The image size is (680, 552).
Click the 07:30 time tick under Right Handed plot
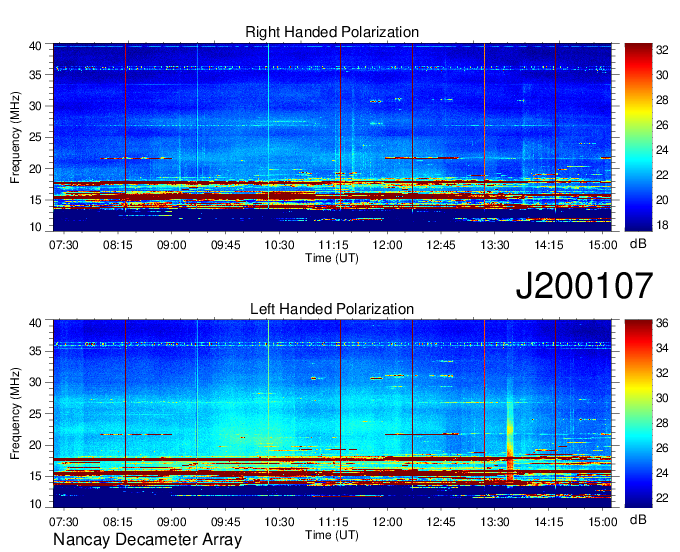64,245
